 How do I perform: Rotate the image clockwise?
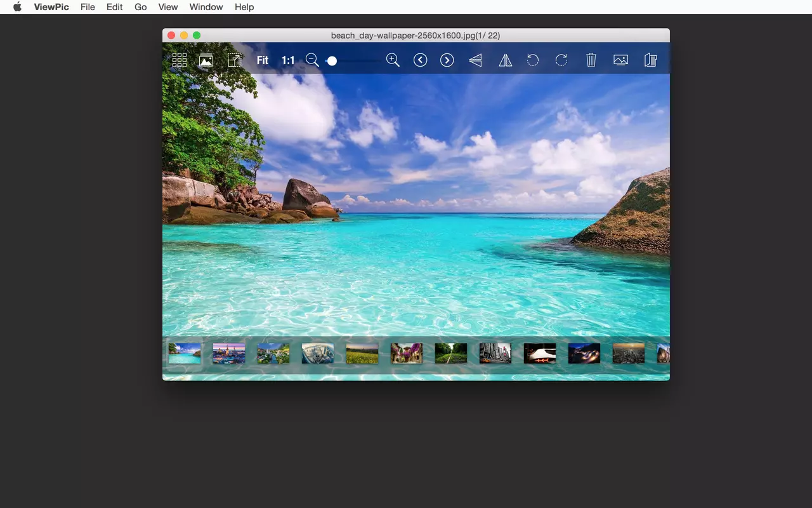point(561,60)
